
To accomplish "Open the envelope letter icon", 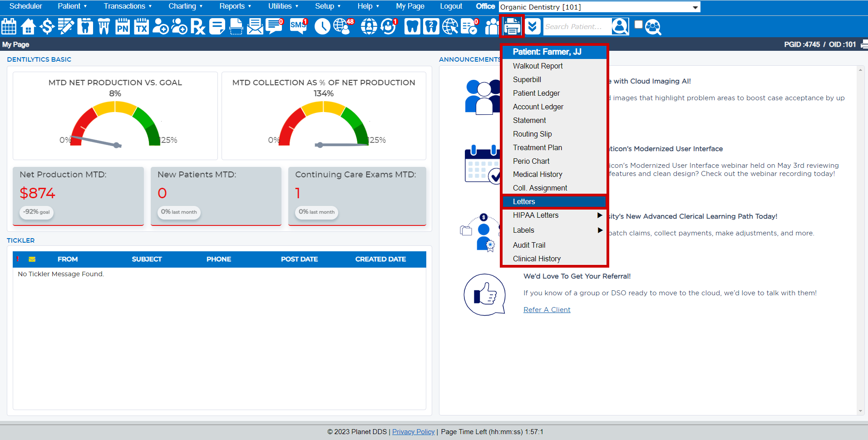I will pos(255,26).
